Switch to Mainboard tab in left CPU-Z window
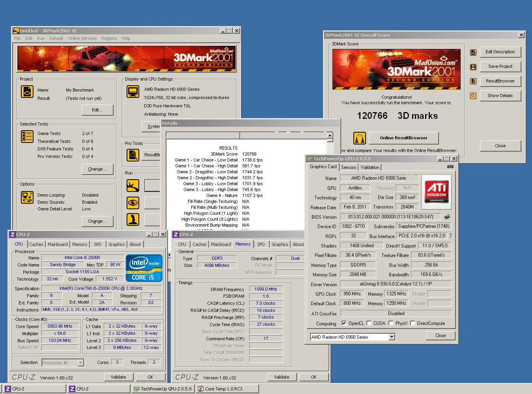The image size is (532, 394). [x=58, y=244]
